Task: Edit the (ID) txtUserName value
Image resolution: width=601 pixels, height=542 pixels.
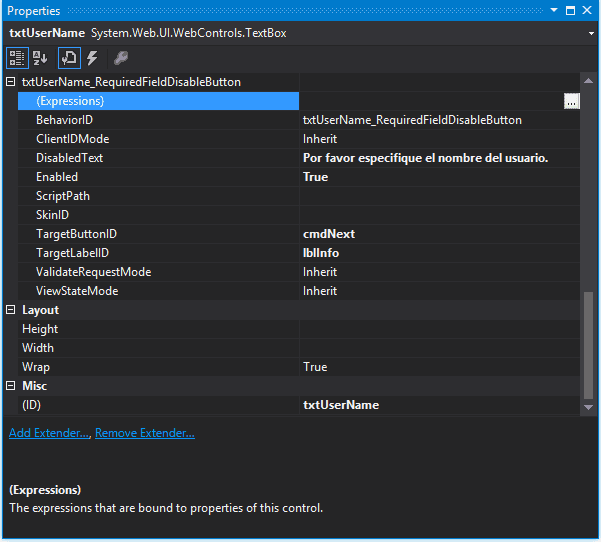Action: click(x=439, y=405)
